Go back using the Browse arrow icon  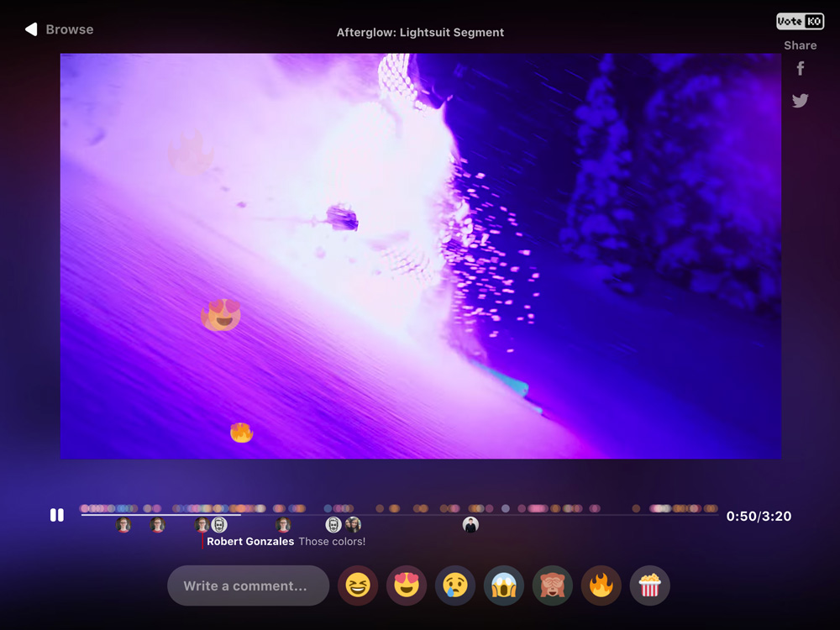(31, 29)
